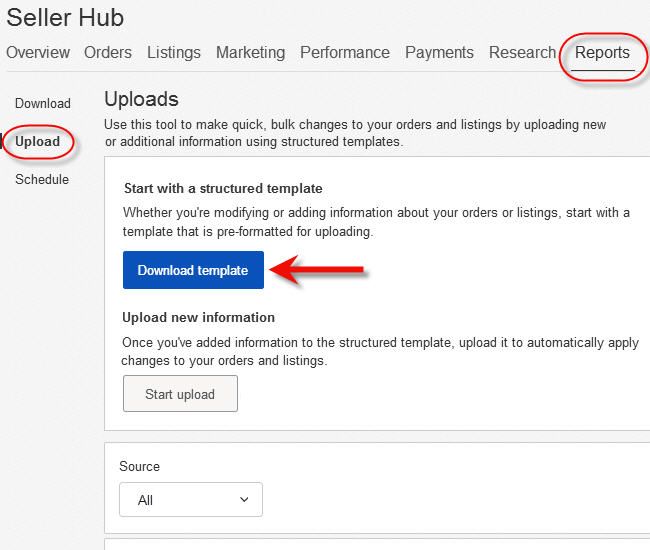Click the Upload new information heading
650x550 pixels.
pos(198,317)
